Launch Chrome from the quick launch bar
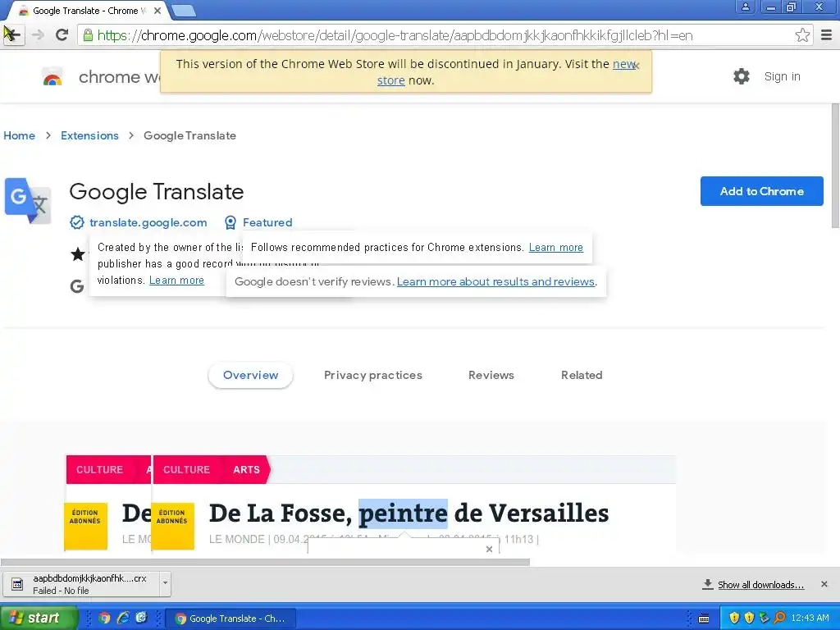The image size is (840, 630). [x=104, y=619]
